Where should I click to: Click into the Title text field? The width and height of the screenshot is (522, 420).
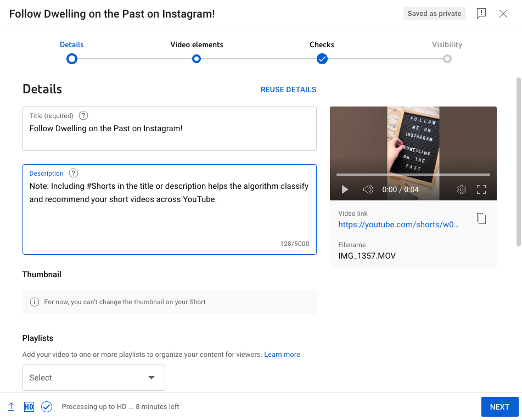[x=170, y=128]
